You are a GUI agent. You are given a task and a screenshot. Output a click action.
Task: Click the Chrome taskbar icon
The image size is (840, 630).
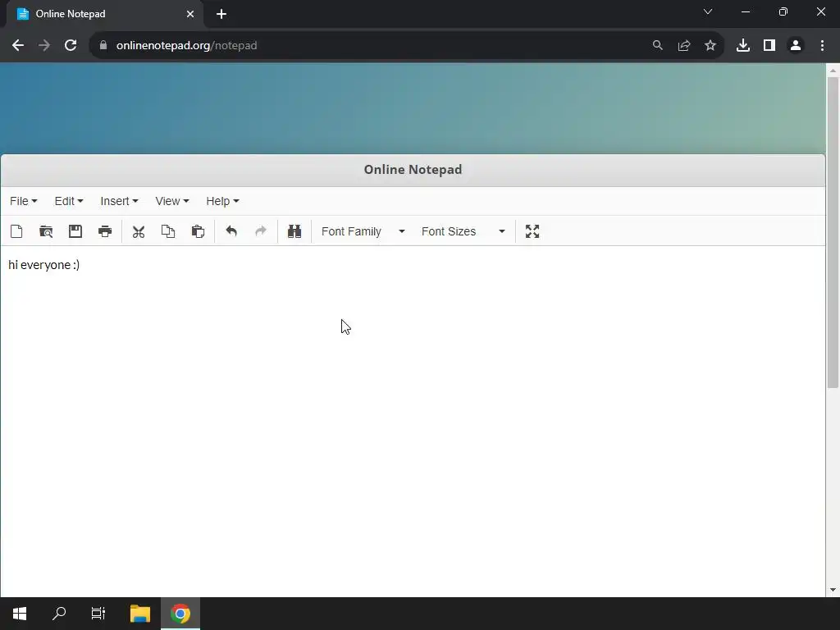point(180,614)
